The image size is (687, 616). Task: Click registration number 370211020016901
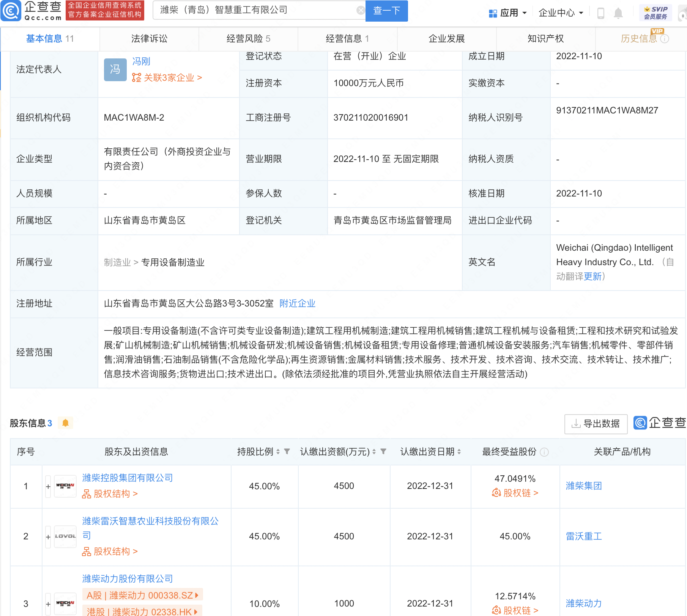tap(371, 118)
